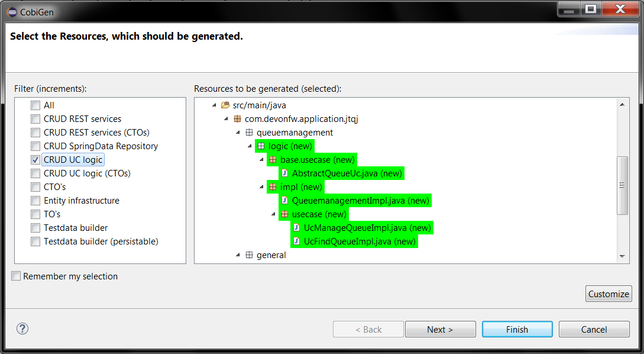Tick the Remember my selection checkbox
644x354 pixels.
(16, 276)
